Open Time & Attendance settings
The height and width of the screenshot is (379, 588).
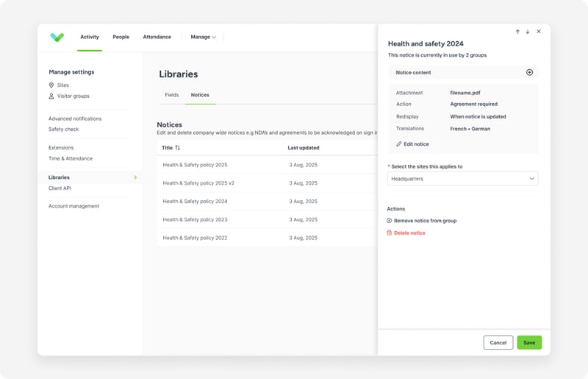70,158
